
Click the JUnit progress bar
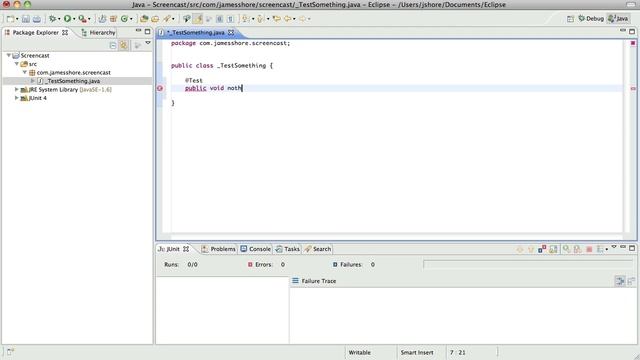(529, 264)
